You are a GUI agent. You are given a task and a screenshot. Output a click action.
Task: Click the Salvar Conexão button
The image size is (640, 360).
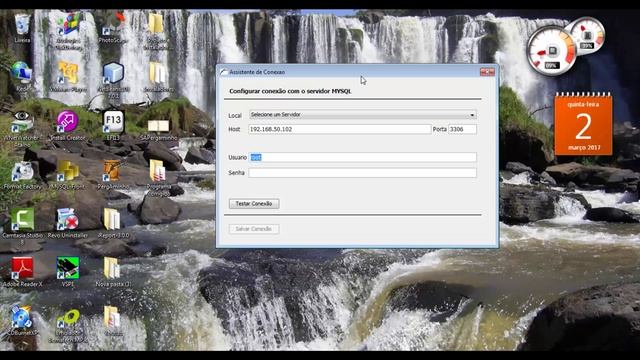(x=254, y=229)
